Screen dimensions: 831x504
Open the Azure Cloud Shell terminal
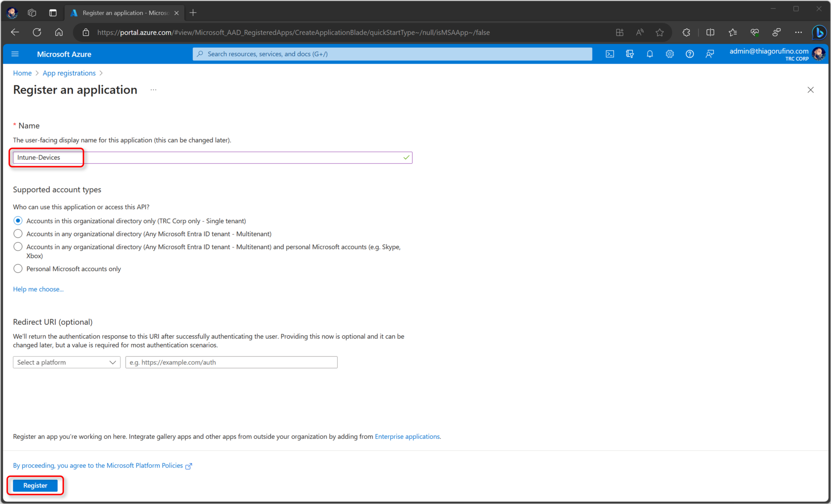coord(609,54)
